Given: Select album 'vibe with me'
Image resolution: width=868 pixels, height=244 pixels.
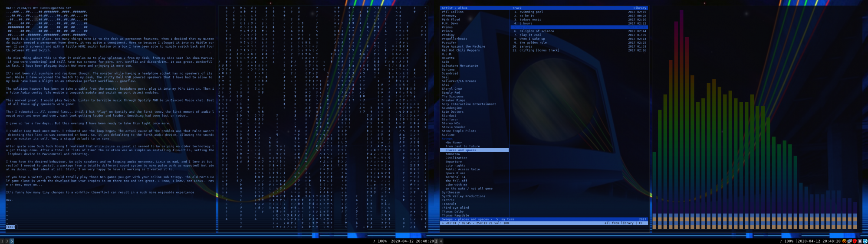Looking at the screenshot, I should pos(456,185).
